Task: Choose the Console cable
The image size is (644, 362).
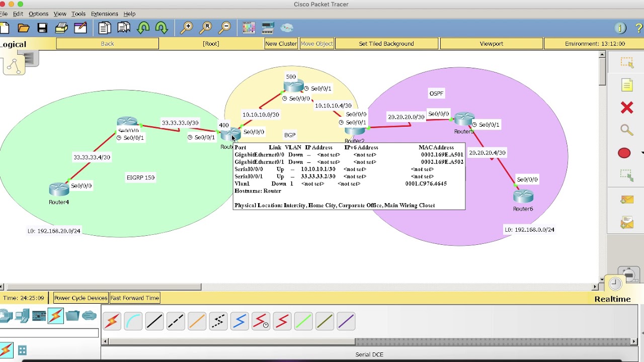Action: pos(133,321)
